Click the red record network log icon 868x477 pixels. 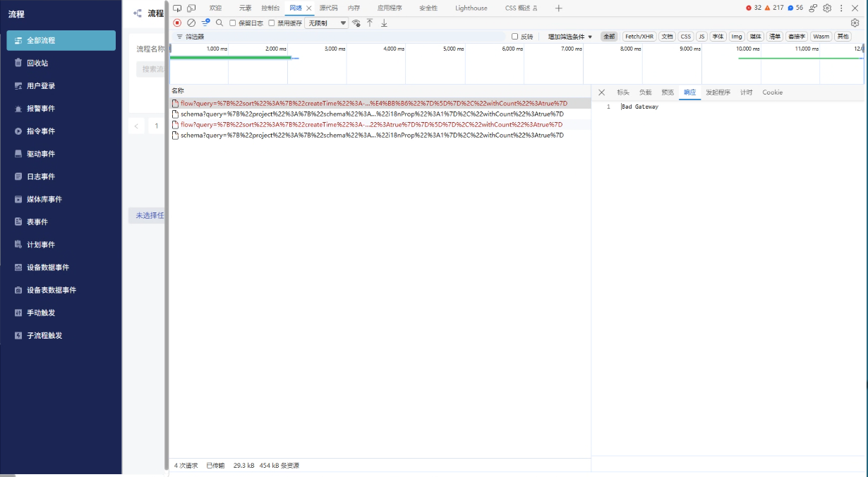177,23
